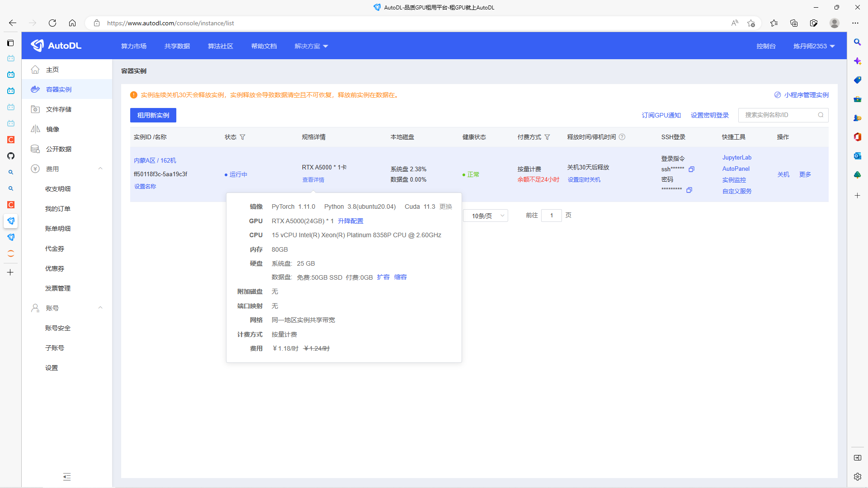868x488 pixels.
Task: Collapse the 费用 sidebar section
Action: click(x=100, y=169)
